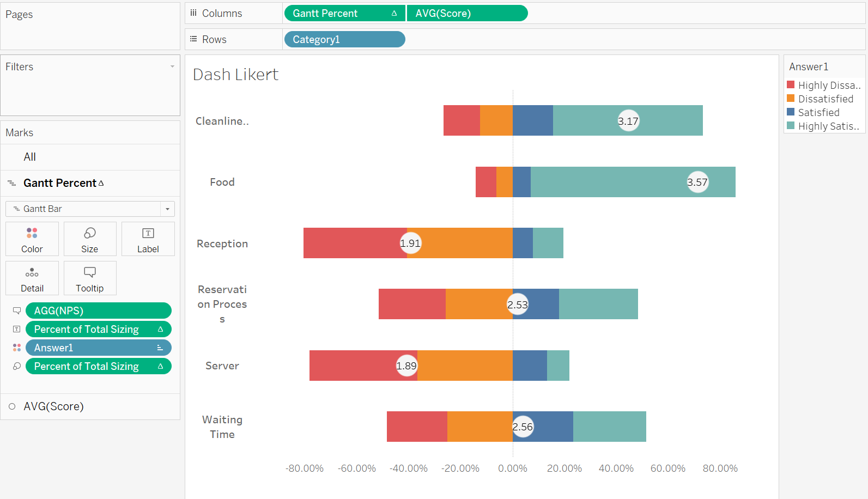
Task: Click the Label button on the Marks card
Action: (x=148, y=239)
